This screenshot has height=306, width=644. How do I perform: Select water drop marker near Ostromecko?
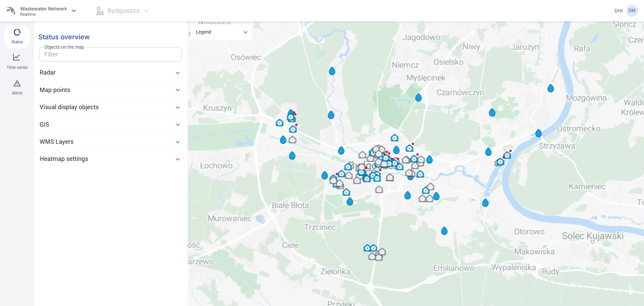click(x=539, y=133)
